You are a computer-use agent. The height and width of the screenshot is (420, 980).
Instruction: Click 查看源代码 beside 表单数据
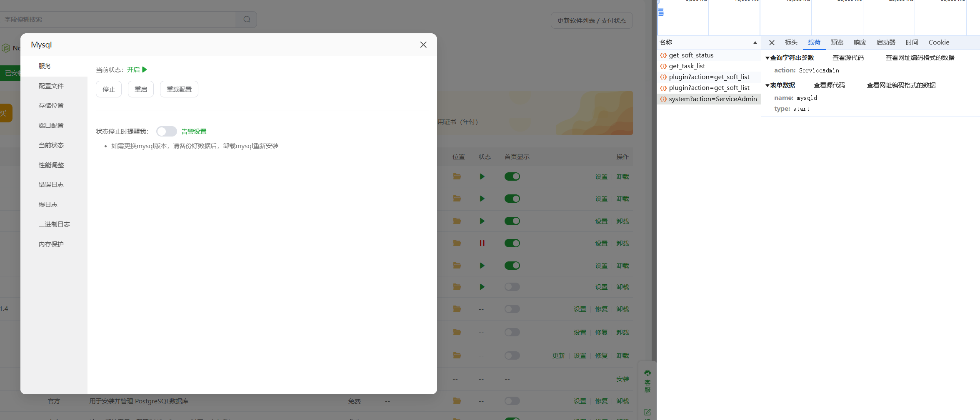(x=829, y=85)
